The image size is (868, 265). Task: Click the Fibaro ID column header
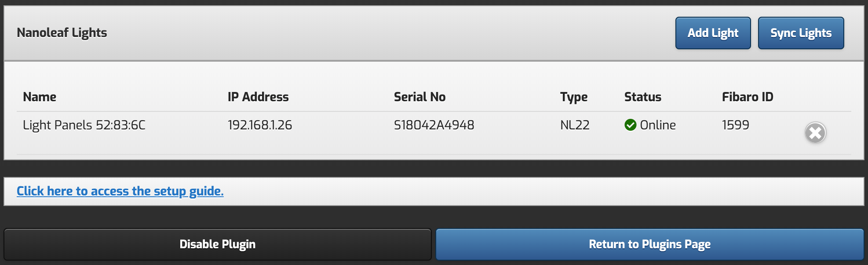(x=748, y=97)
